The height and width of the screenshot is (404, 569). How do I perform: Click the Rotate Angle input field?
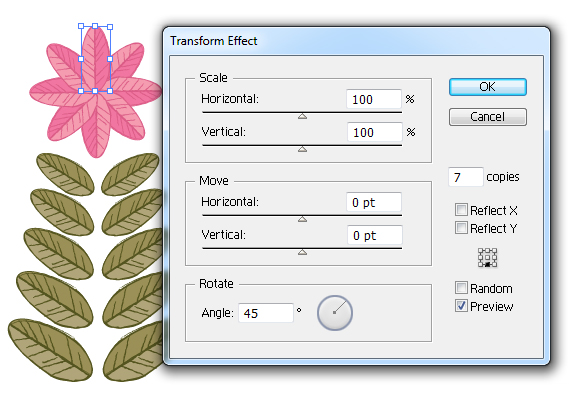tap(266, 313)
